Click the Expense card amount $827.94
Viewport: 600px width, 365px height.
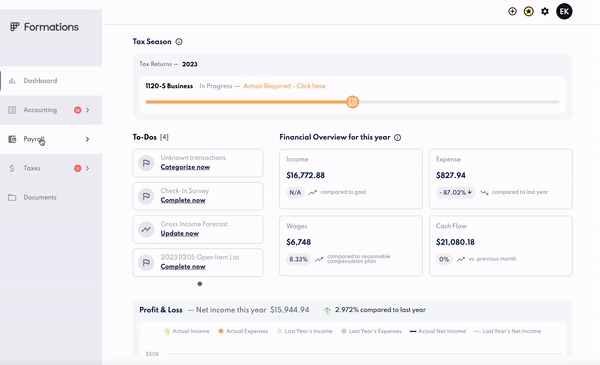(x=451, y=176)
